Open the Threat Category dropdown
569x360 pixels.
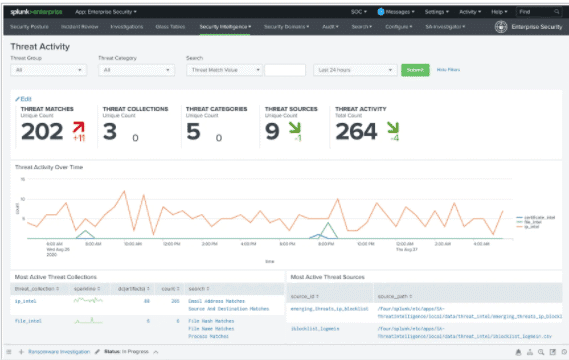point(136,70)
